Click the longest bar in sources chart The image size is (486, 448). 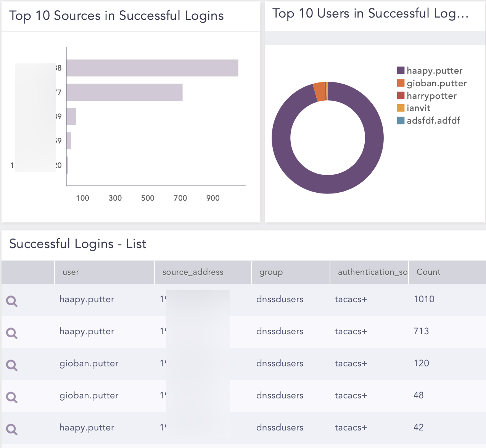[x=152, y=68]
